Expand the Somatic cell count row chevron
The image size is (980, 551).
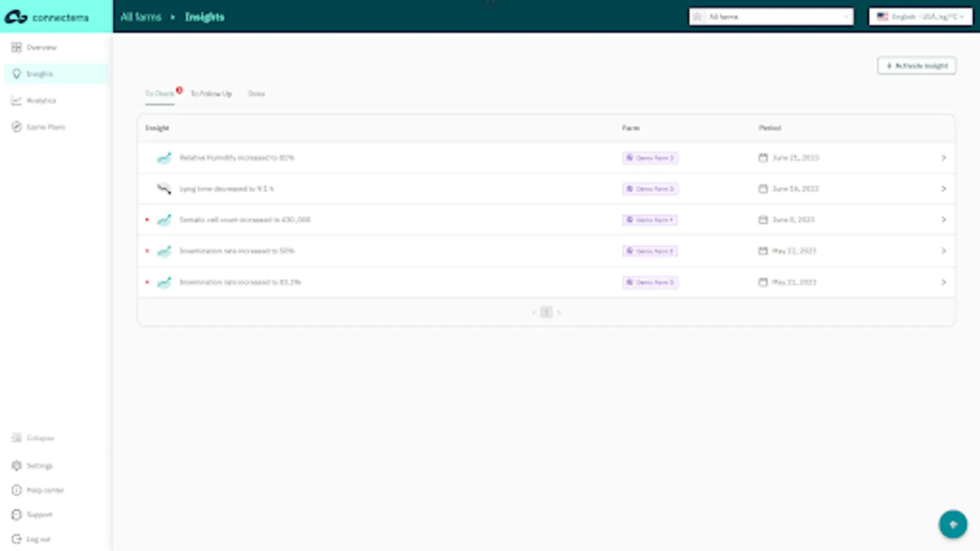click(943, 220)
